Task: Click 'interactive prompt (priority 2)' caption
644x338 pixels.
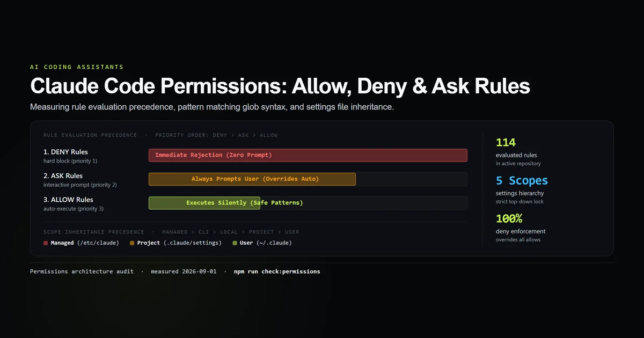Action: coord(80,185)
